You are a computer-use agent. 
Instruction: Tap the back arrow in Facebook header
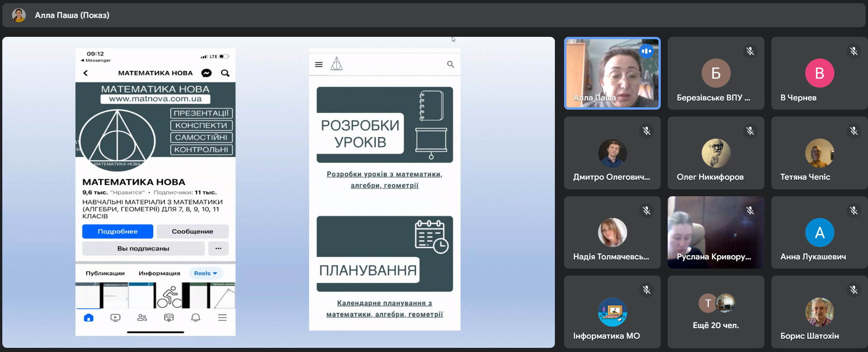(86, 73)
